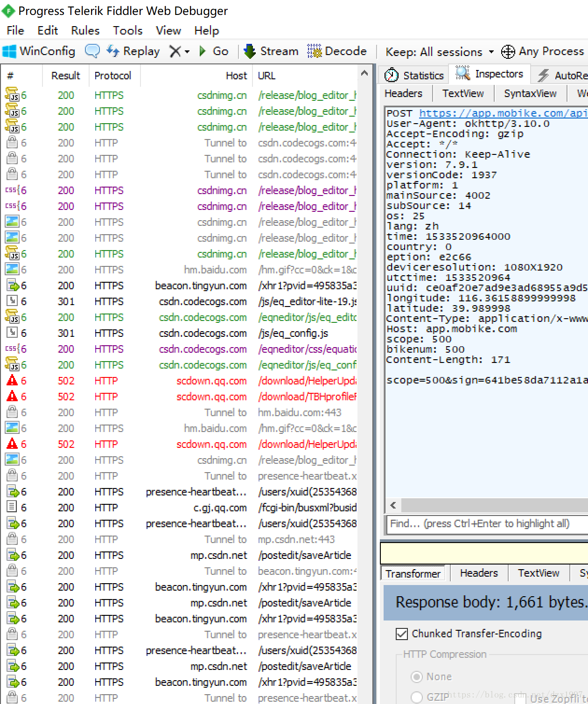Open the File menu
Viewport: 588px width, 704px height.
point(15,31)
